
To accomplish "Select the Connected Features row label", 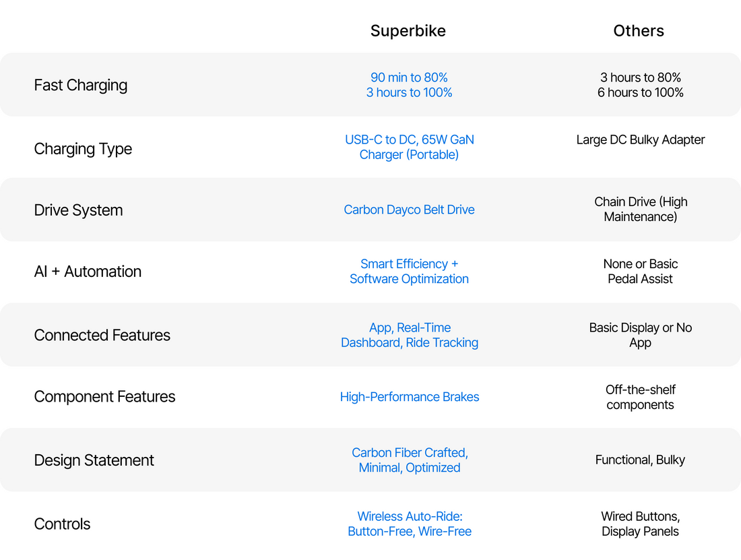I will (x=102, y=336).
